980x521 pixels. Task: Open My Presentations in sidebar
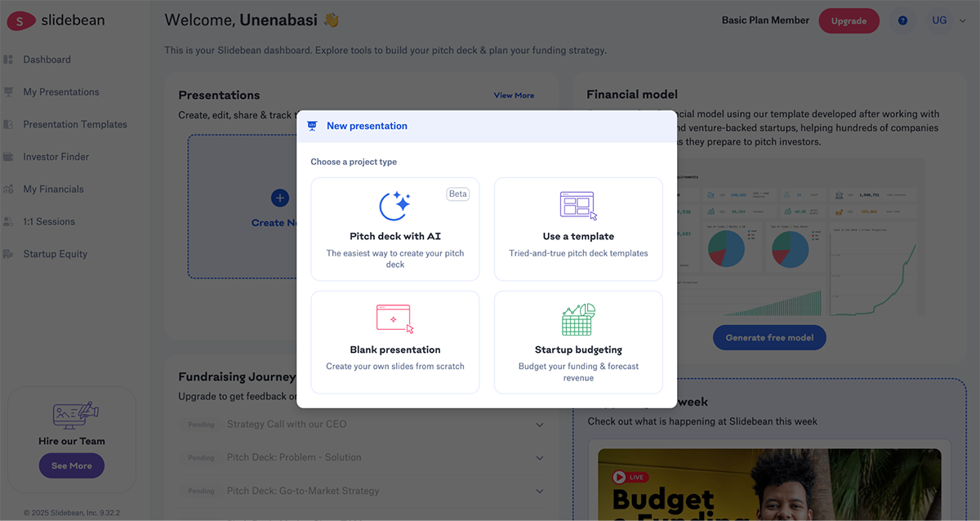pos(61,92)
